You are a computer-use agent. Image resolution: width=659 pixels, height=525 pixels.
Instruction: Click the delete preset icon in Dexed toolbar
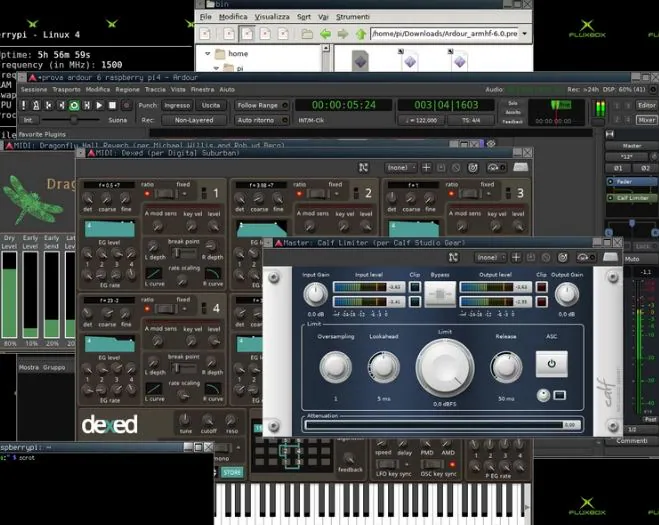click(x=456, y=168)
